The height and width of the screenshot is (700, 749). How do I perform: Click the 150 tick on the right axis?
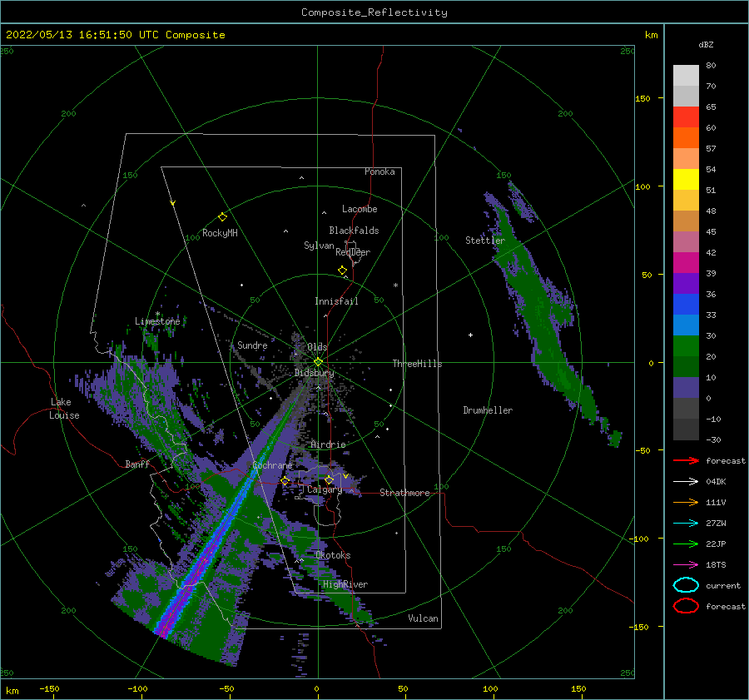coord(642,98)
